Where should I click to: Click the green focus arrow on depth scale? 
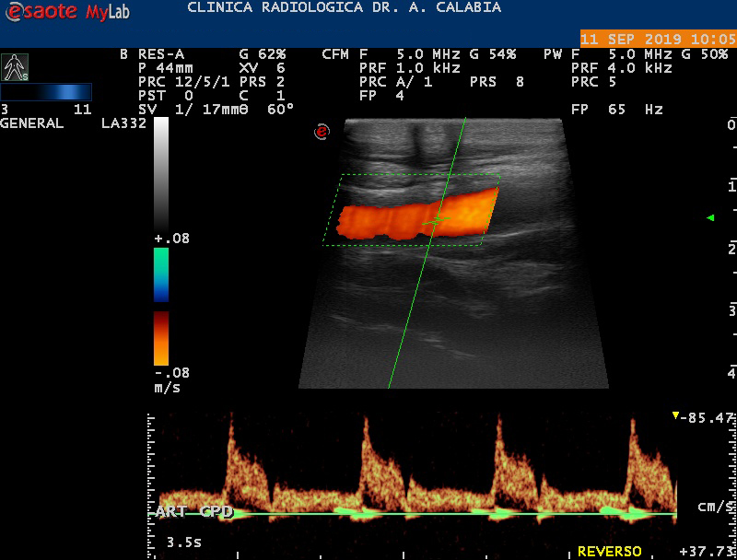[710, 217]
